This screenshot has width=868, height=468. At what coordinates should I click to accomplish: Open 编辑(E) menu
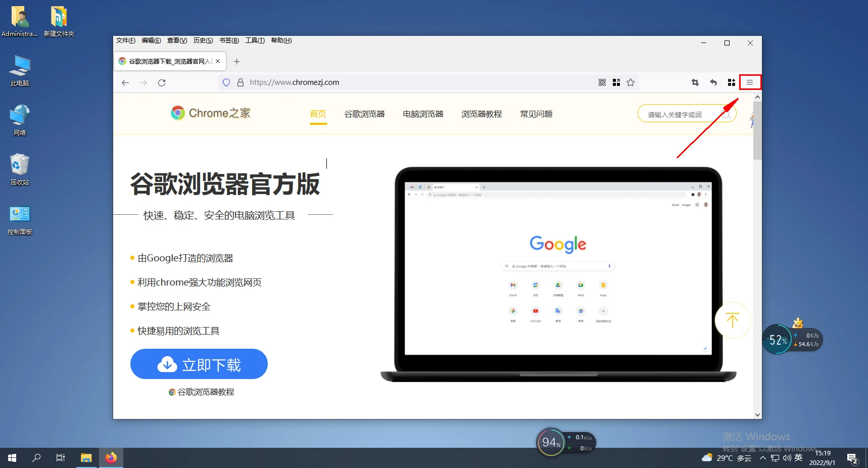coord(151,40)
